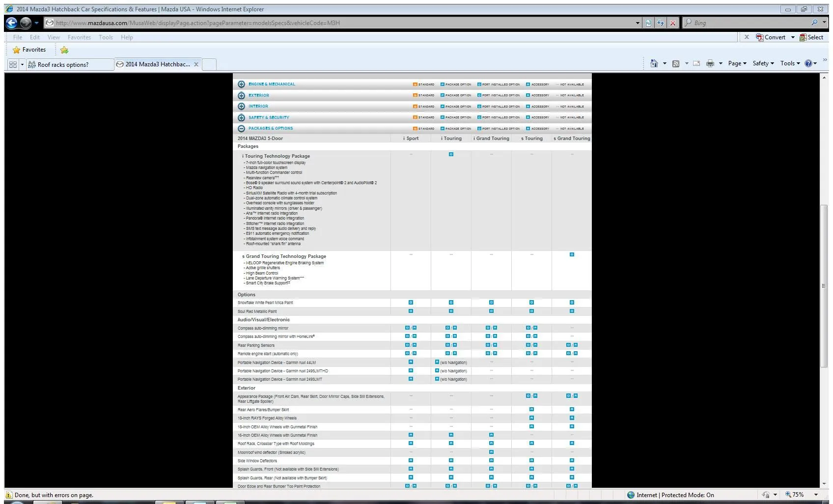Click the Print icon in command bar
The height and width of the screenshot is (504, 833).
coord(710,63)
